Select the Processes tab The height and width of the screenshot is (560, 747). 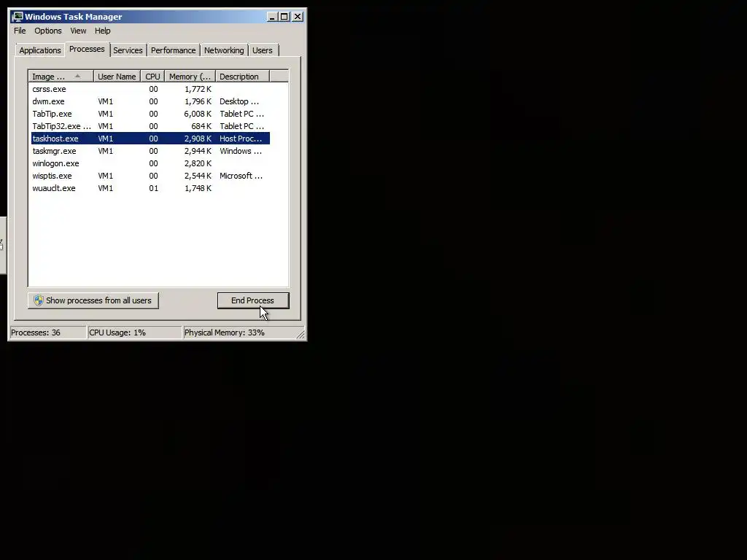(87, 49)
